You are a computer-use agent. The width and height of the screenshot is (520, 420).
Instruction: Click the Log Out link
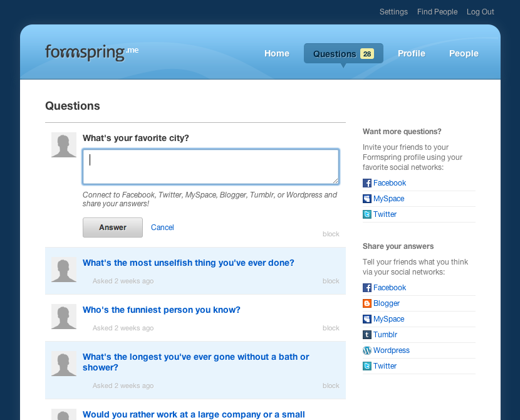[x=481, y=12]
